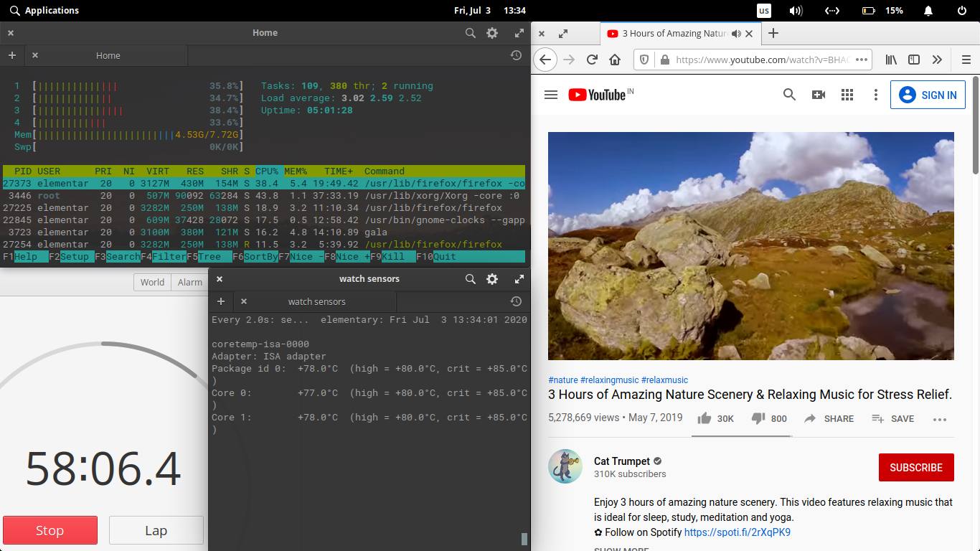Open settings gear in Home terminal window

click(492, 33)
